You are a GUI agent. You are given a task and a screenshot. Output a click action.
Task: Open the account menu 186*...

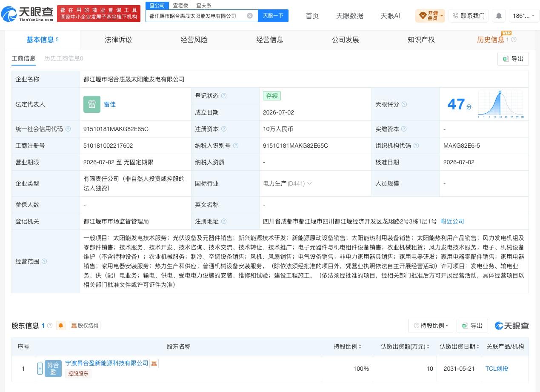click(x=524, y=16)
